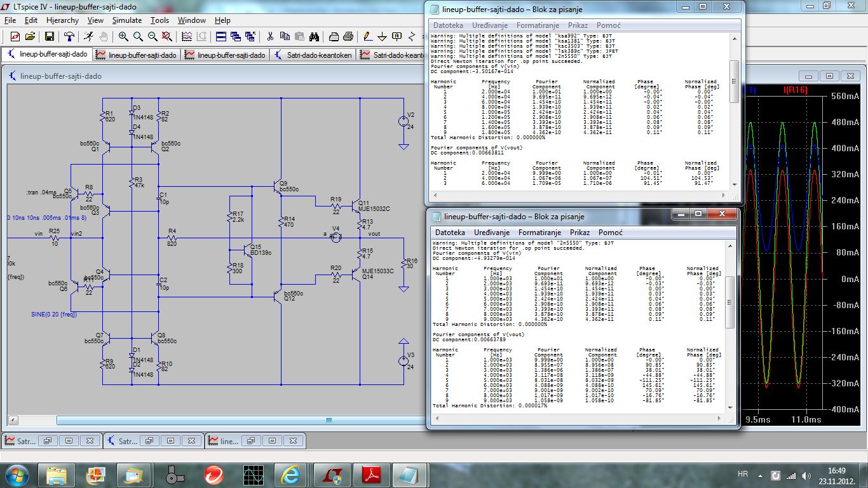Select the Place Ground symbol tool

point(383,36)
